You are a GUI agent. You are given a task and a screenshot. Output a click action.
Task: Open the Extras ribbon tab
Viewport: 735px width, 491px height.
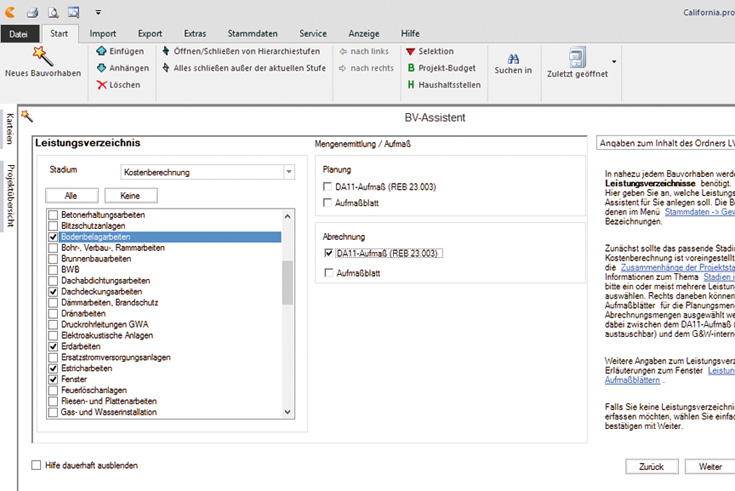pyautogui.click(x=194, y=33)
